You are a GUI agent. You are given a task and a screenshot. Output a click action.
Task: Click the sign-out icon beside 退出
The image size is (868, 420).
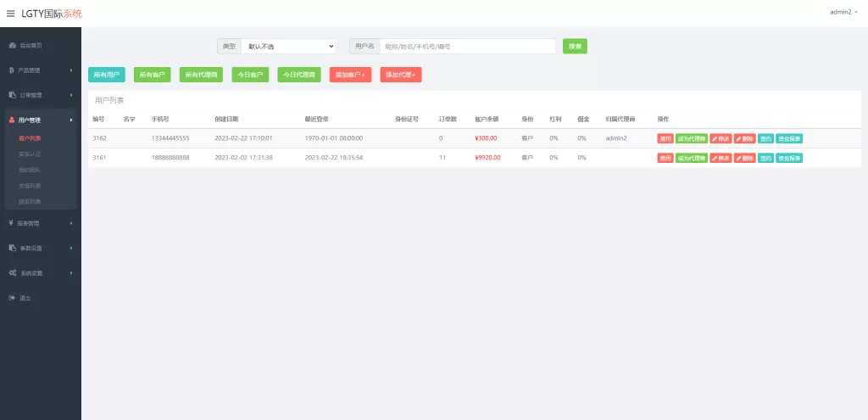[x=12, y=298]
